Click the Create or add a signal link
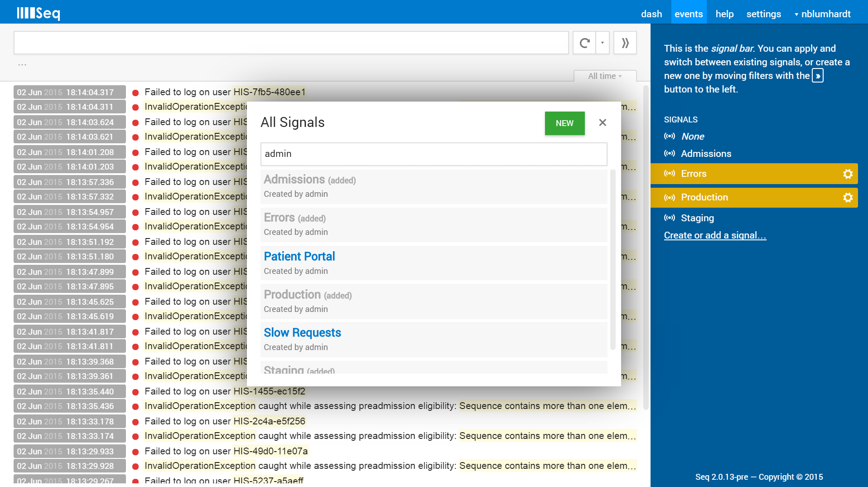Screen dimensions: 868x487 [715, 235]
